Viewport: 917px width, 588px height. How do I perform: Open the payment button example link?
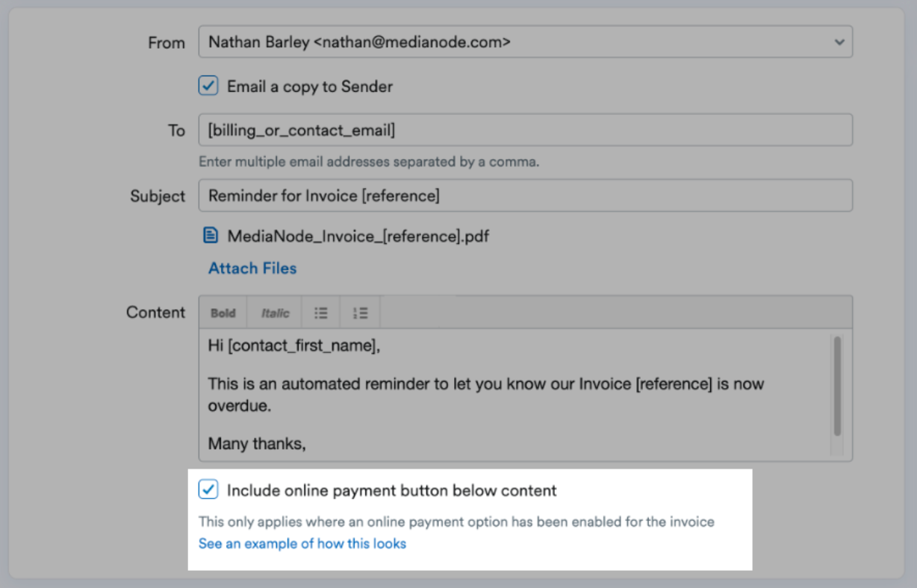pos(301,543)
